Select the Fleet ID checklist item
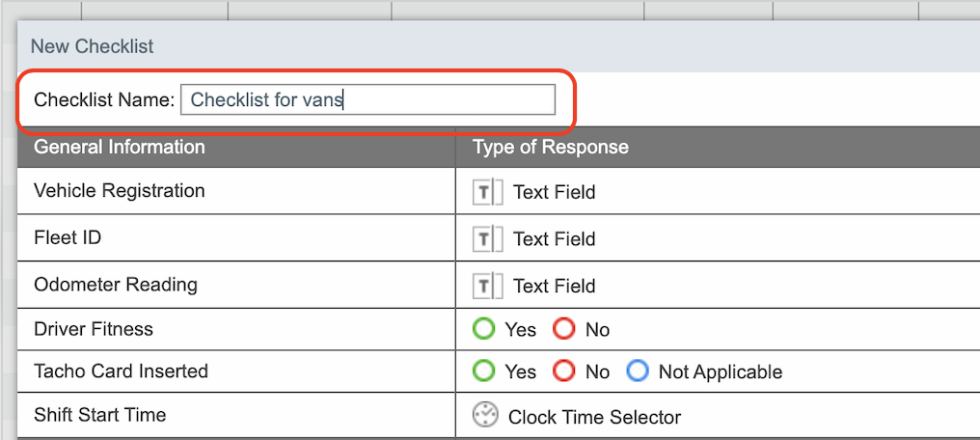 [68, 237]
